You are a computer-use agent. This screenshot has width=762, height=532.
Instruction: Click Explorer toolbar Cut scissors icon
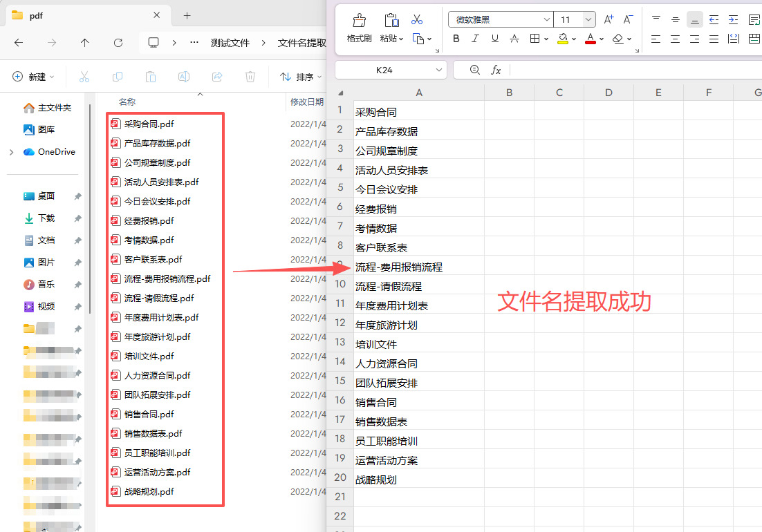[x=84, y=77]
